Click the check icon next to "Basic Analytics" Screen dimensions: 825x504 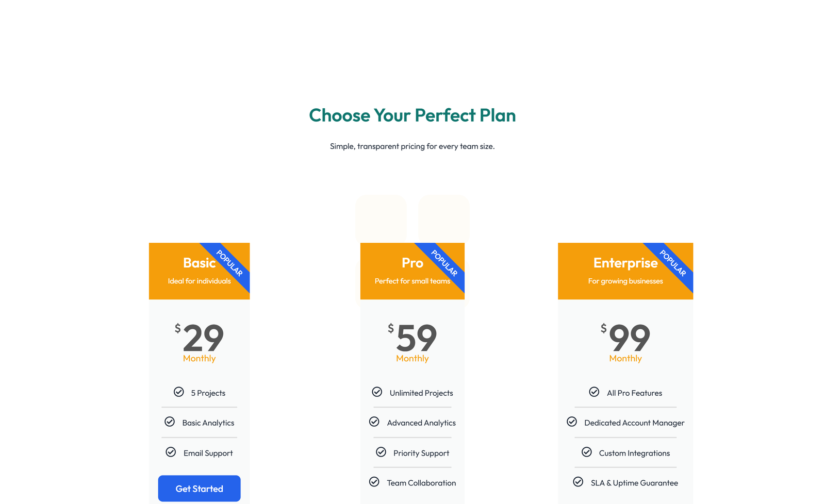coord(170,422)
